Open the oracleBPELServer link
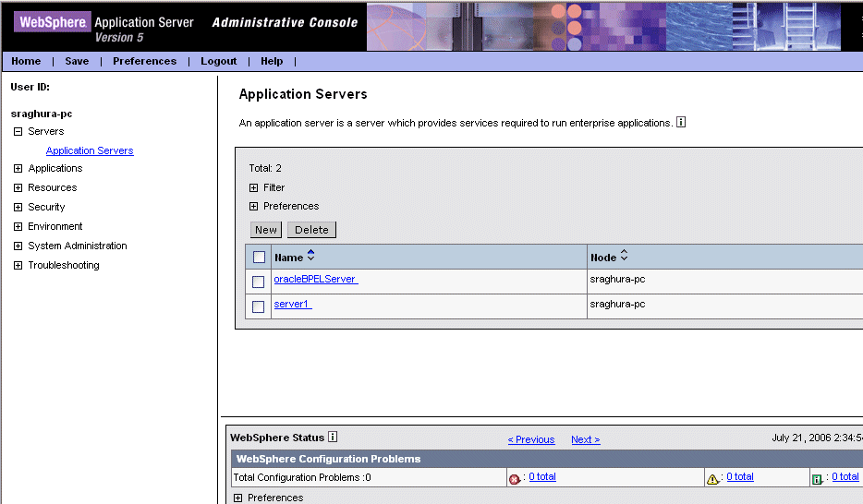Screen dimensions: 863x504 pyautogui.click(x=316, y=279)
